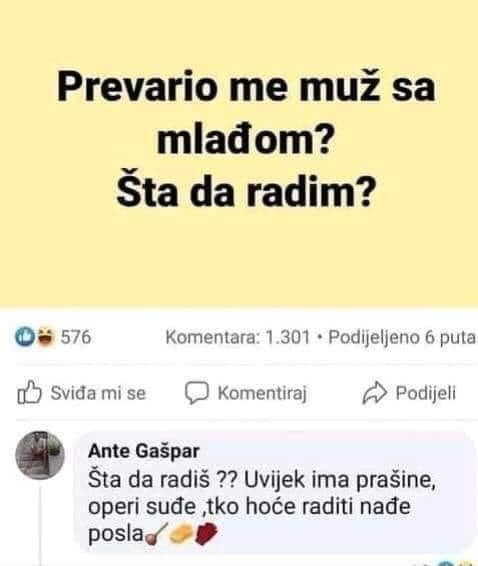Click the share arrow icon
Viewport: 478px width, 566px height.
(x=375, y=392)
